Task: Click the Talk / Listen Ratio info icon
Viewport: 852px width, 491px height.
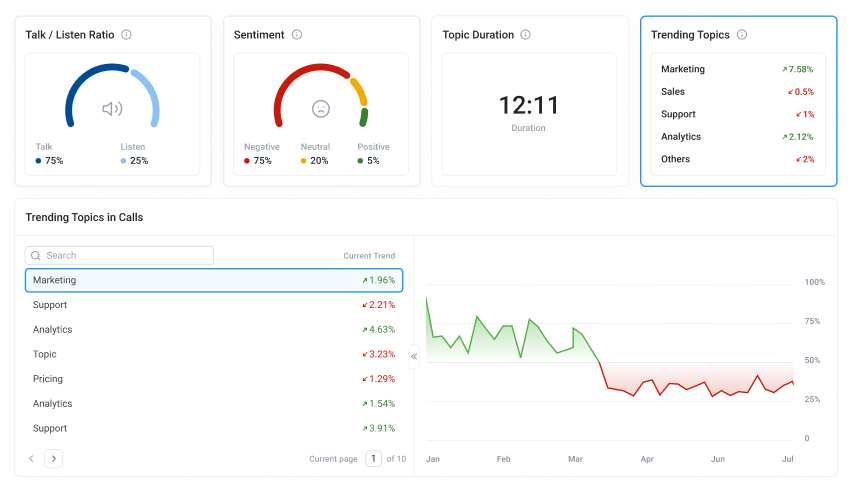Action: pos(126,35)
